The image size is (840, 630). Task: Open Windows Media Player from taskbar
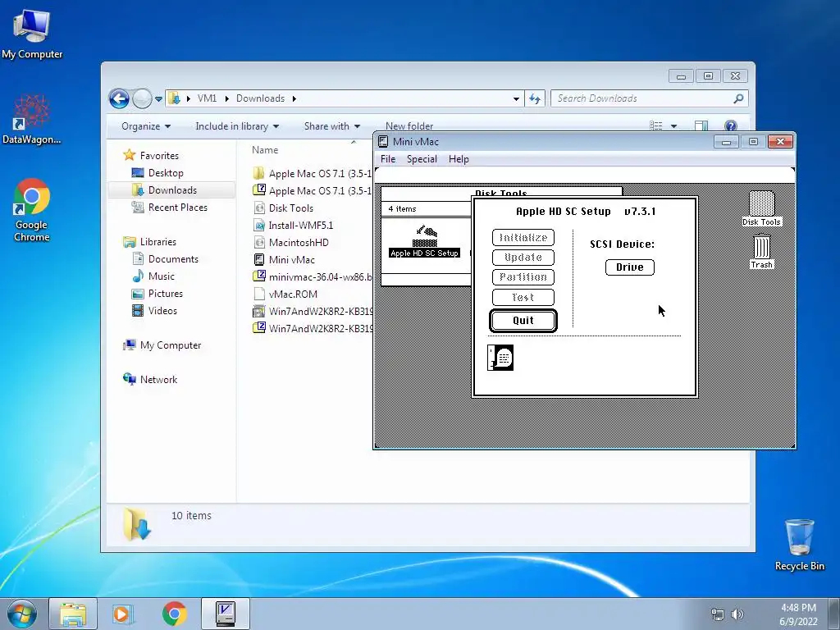pyautogui.click(x=123, y=614)
